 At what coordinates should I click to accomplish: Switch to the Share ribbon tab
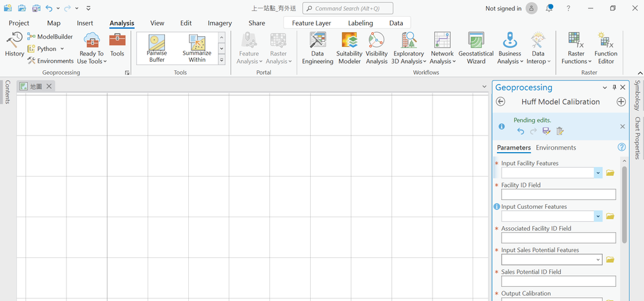(257, 23)
